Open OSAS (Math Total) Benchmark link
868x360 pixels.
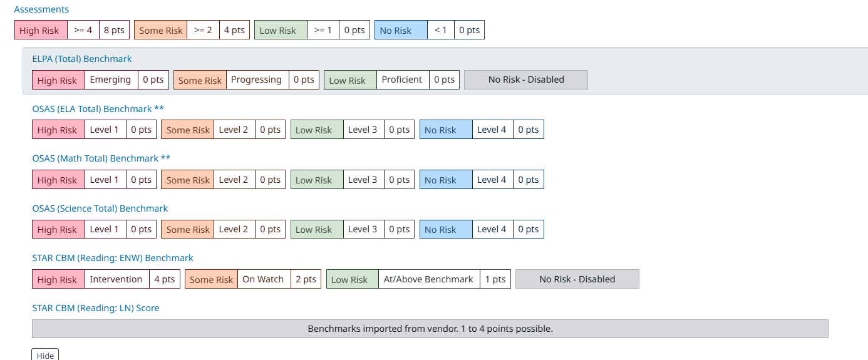point(101,158)
